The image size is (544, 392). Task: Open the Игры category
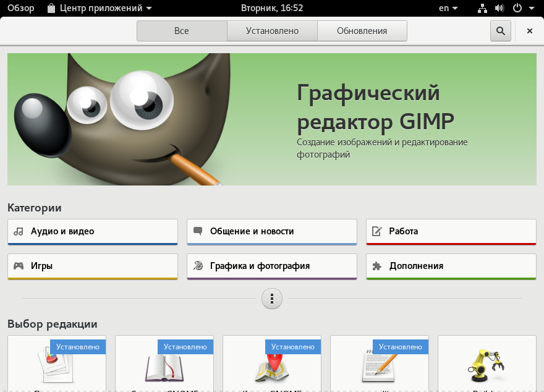coord(93,266)
